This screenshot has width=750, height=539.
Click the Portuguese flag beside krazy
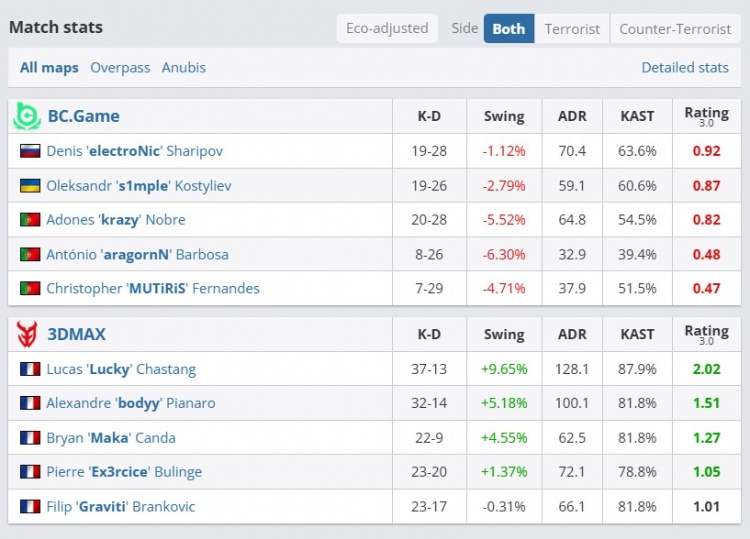click(30, 220)
